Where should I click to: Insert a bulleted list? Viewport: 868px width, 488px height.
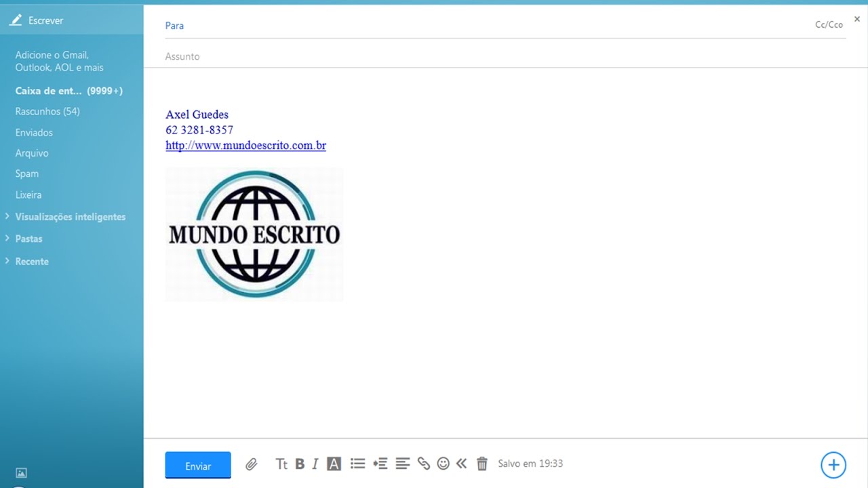click(358, 464)
